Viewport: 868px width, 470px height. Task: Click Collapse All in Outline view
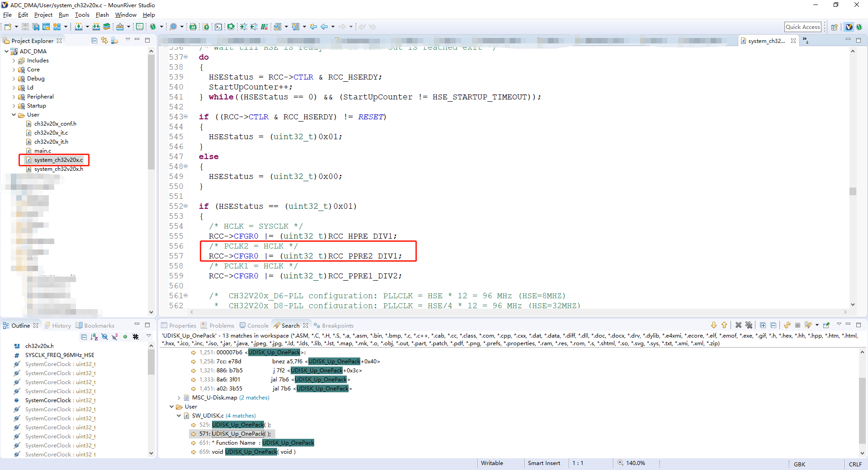(84, 337)
